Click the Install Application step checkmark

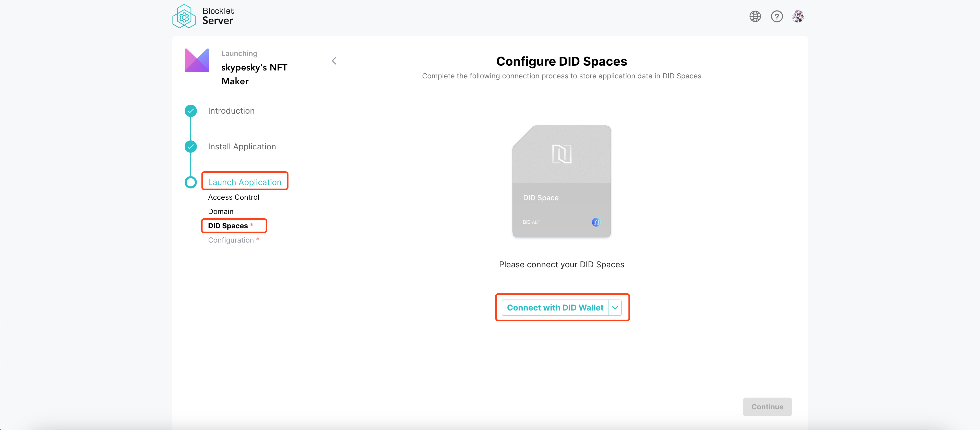[190, 147]
